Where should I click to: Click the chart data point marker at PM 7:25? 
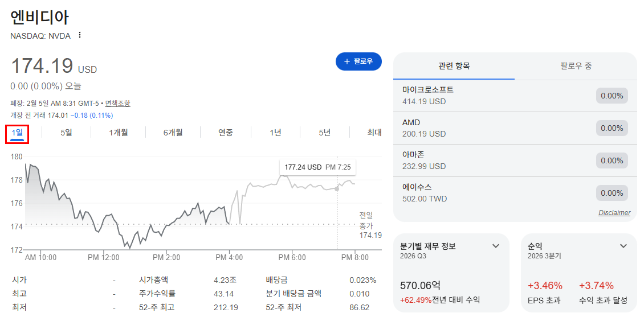coord(337,189)
